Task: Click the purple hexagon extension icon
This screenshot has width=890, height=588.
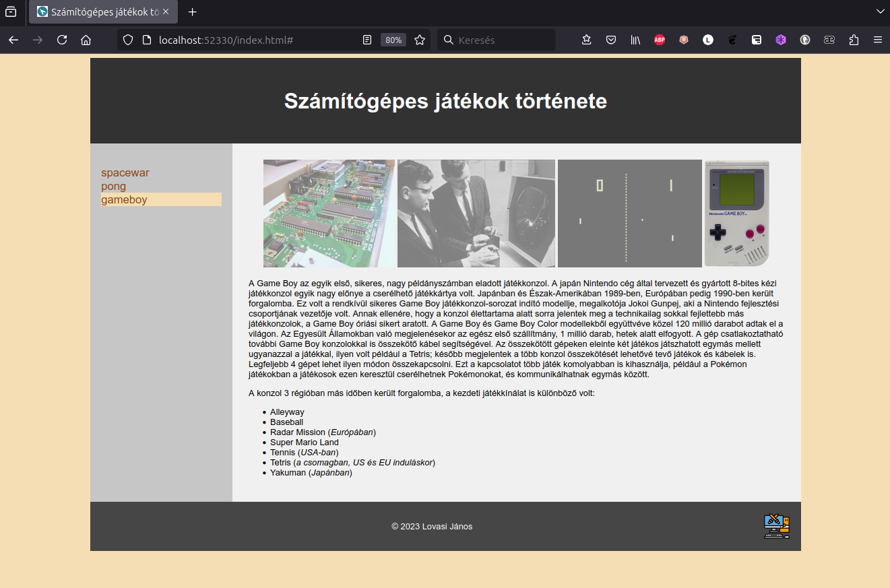Action: pyautogui.click(x=781, y=40)
